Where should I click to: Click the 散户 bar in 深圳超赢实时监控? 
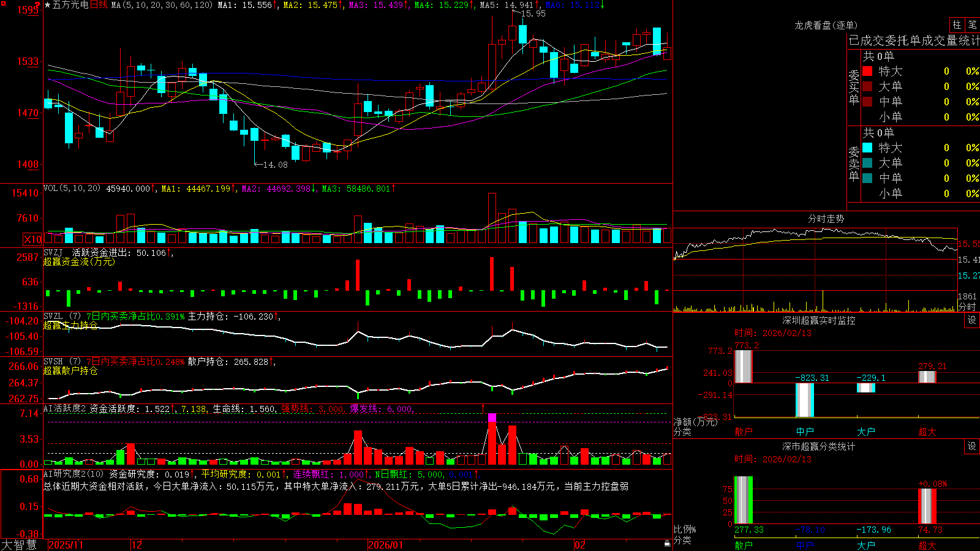click(743, 366)
